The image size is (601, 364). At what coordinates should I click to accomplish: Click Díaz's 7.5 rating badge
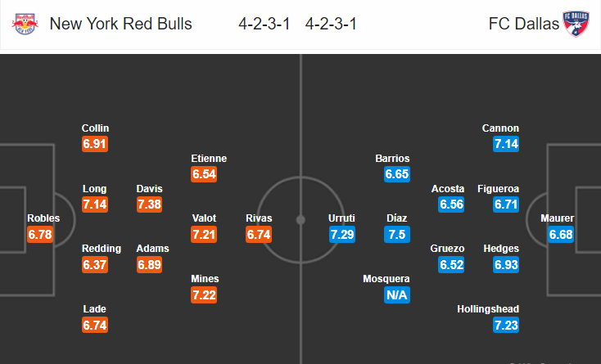coord(397,234)
